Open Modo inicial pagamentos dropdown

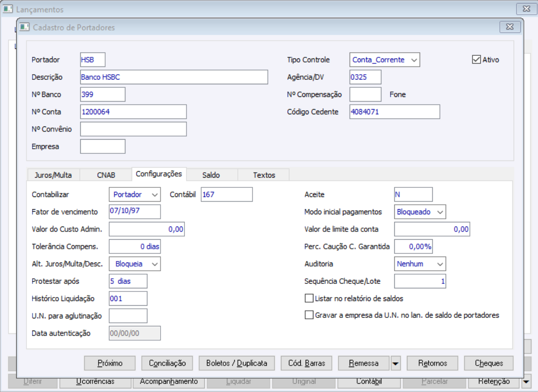[439, 212]
